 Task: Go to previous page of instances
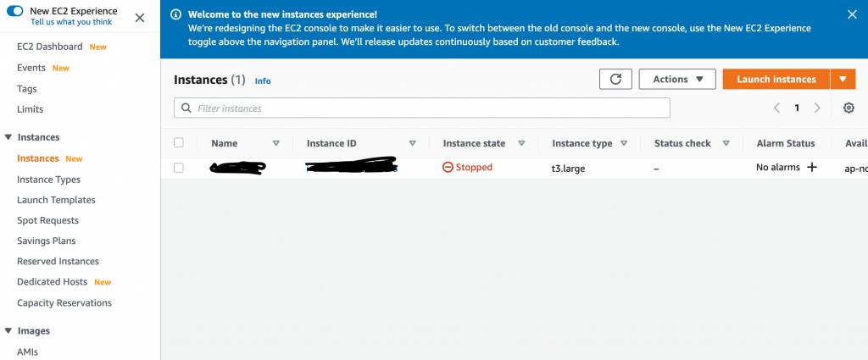[776, 108]
